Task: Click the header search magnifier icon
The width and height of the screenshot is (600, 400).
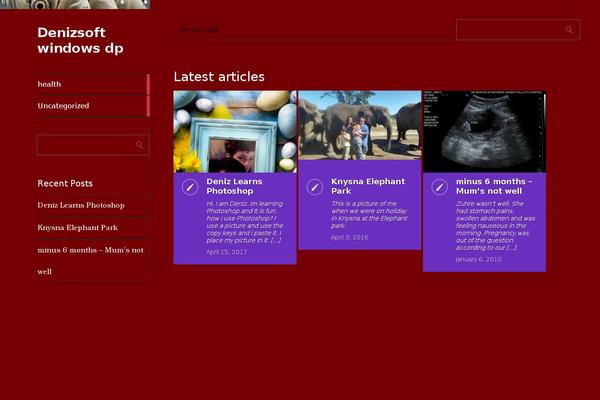Action: (x=569, y=29)
